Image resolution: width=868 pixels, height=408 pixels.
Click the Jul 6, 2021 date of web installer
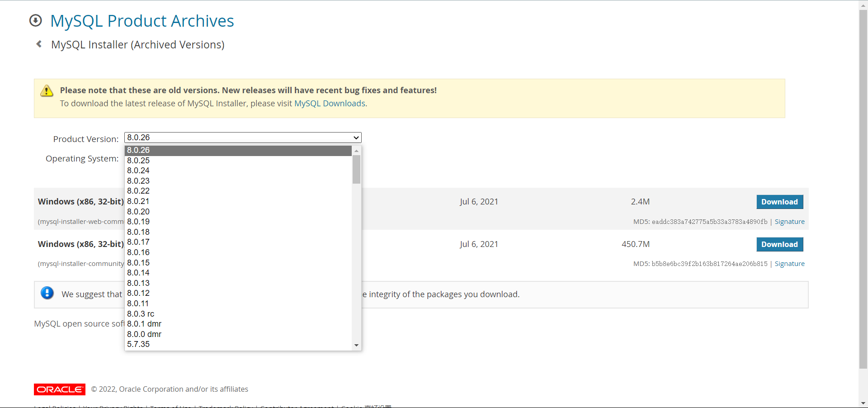tap(479, 202)
